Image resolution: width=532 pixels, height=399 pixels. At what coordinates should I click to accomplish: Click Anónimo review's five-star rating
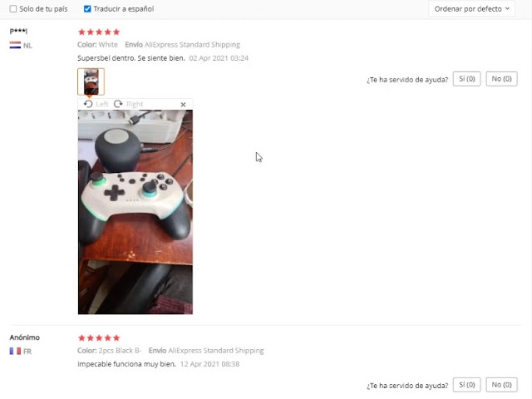tap(99, 338)
